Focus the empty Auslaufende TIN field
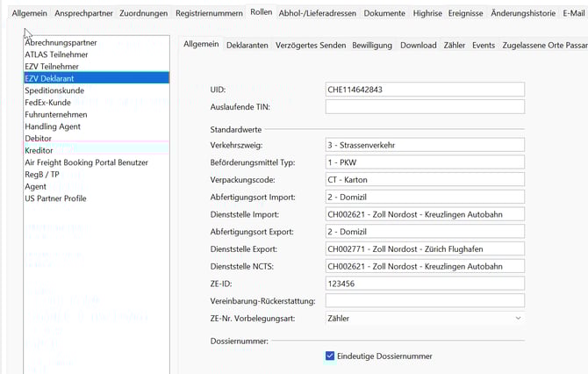The width and height of the screenshot is (588, 374). [425, 107]
